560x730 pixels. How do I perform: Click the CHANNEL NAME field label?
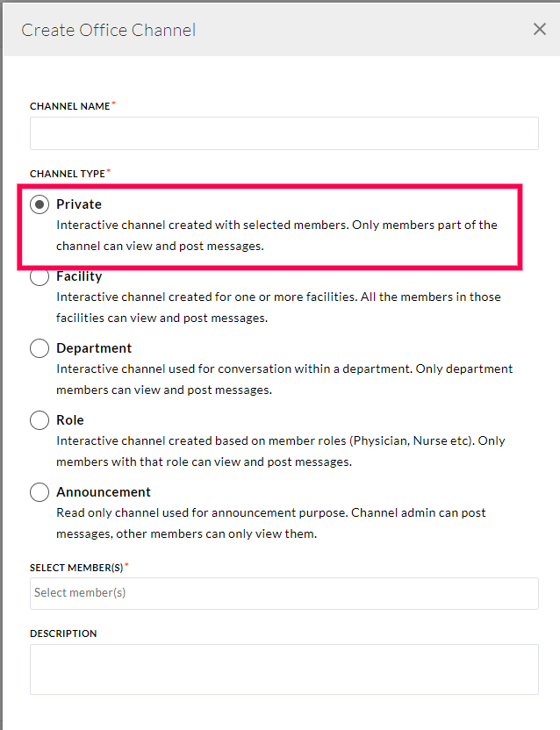70,106
